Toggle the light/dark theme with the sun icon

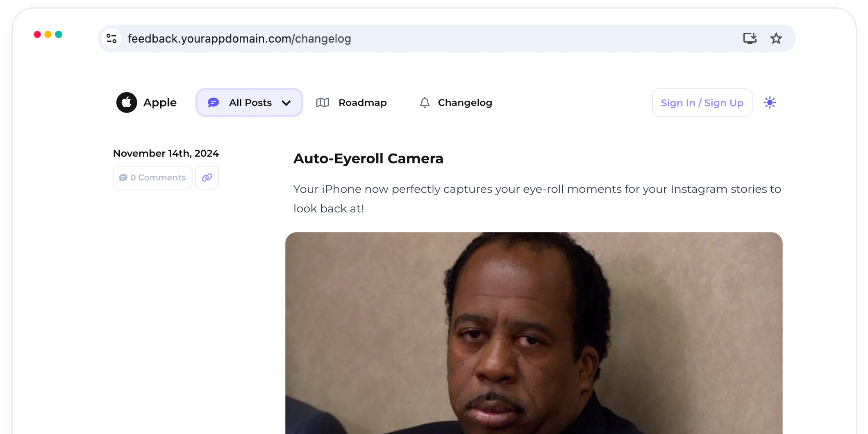coord(770,102)
